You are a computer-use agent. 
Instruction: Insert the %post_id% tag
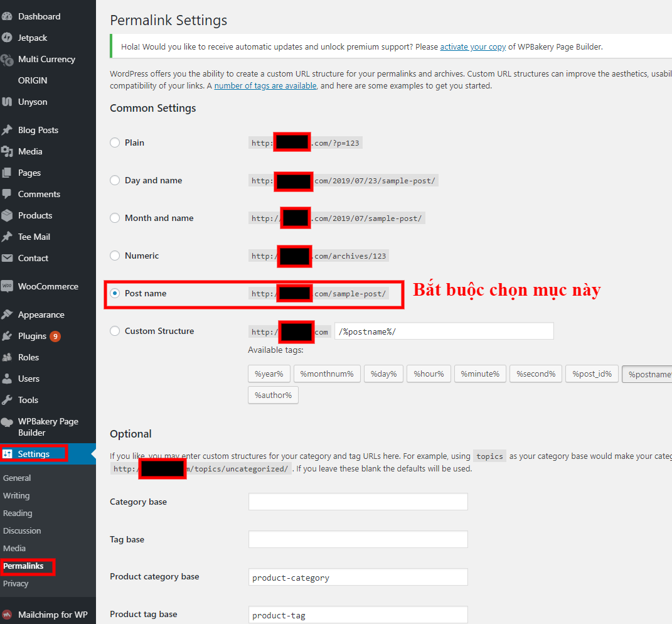click(x=592, y=374)
